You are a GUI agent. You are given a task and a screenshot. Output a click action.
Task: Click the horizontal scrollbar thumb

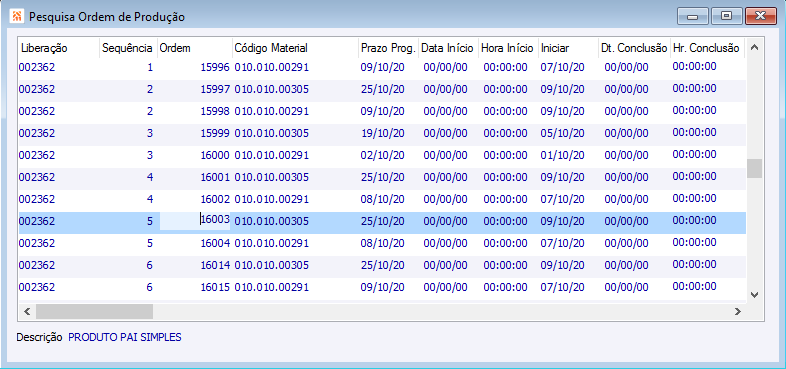coord(94,311)
